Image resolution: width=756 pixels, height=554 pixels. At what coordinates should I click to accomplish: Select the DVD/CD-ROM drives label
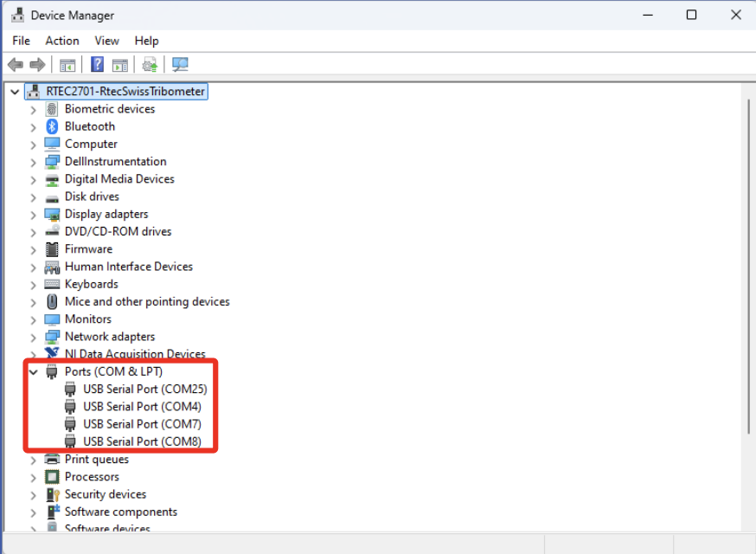(x=119, y=232)
